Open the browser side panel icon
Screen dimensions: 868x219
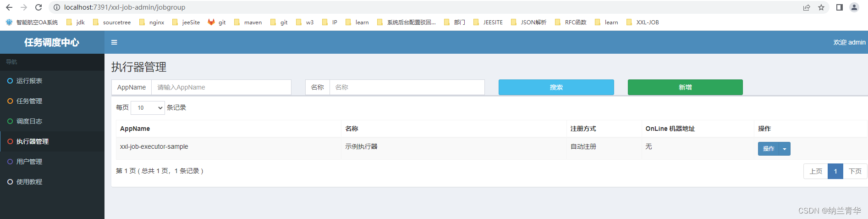pos(840,7)
